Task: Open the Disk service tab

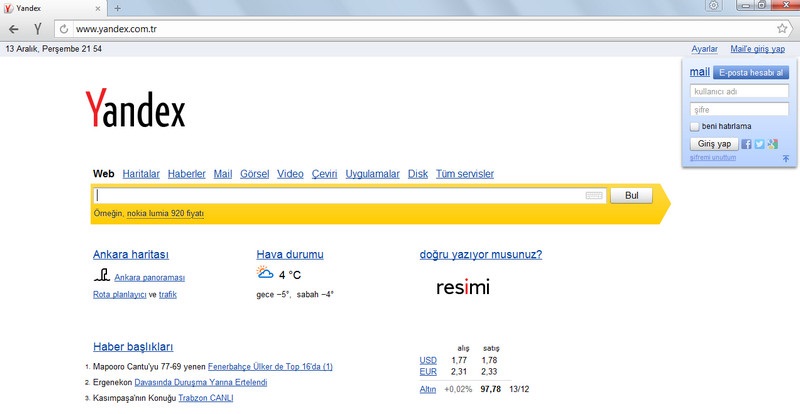Action: pos(417,174)
